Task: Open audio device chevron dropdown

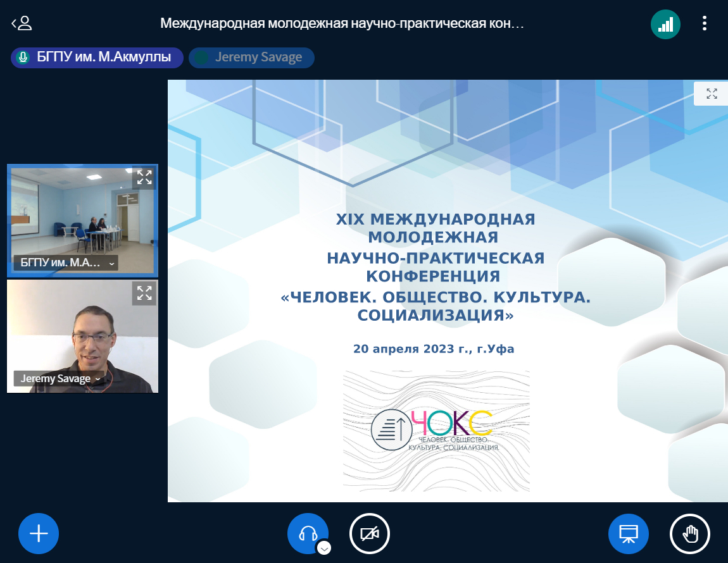Action: [324, 548]
